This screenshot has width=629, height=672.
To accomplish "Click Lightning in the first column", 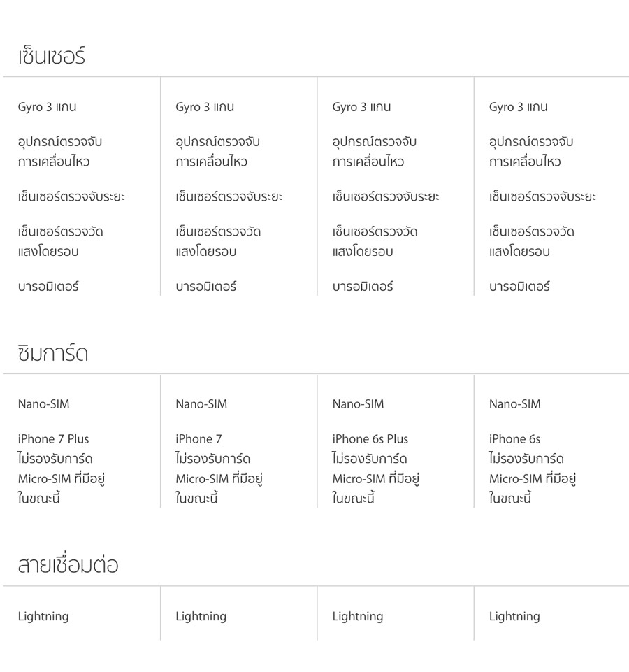I will pos(43,616).
